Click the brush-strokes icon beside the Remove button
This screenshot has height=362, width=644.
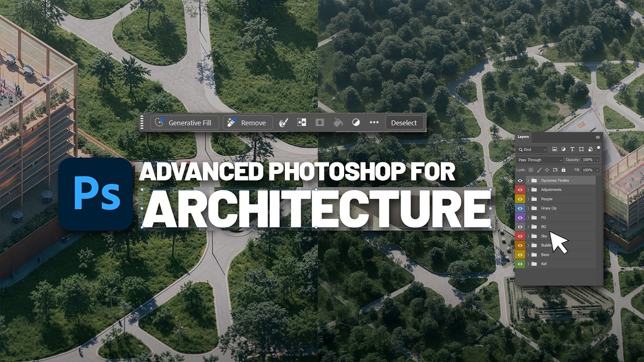(283, 123)
